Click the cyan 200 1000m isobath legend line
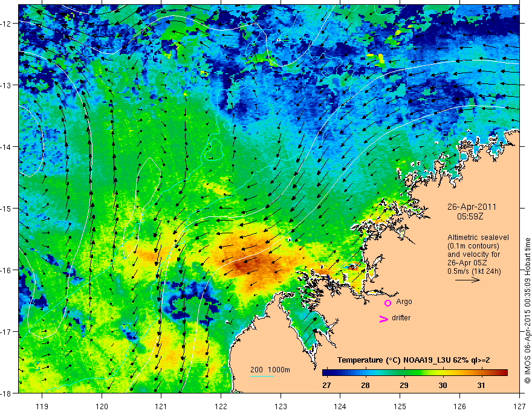The image size is (532, 411). [262, 376]
